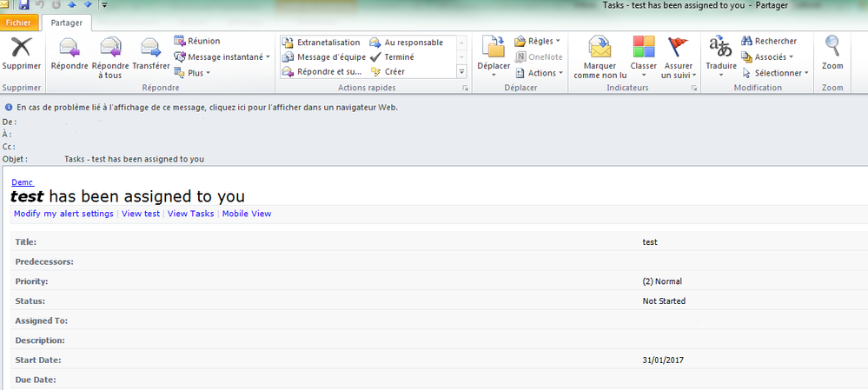Open Actions rapides dialog launcher

(x=466, y=89)
